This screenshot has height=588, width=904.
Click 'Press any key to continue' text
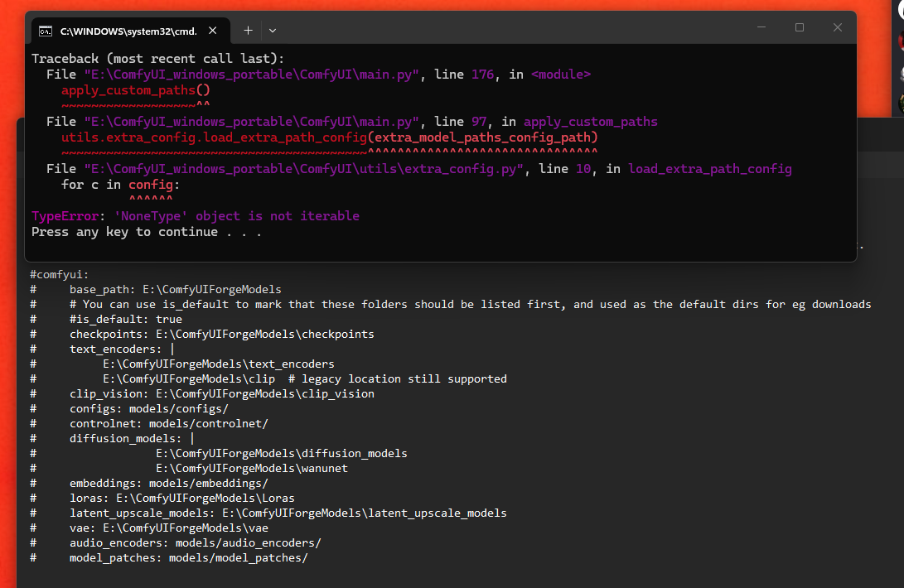pyautogui.click(x=147, y=232)
